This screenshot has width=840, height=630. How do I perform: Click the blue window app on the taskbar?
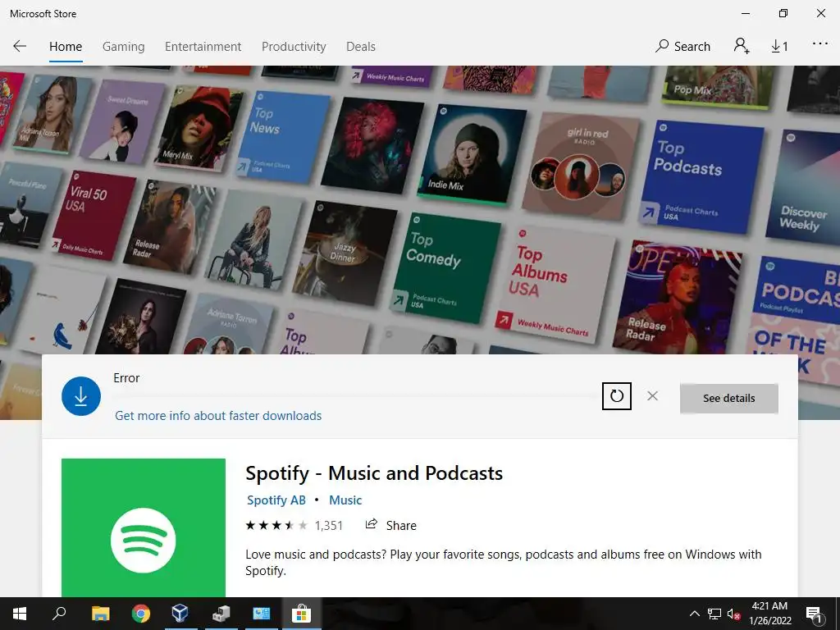pos(261,614)
